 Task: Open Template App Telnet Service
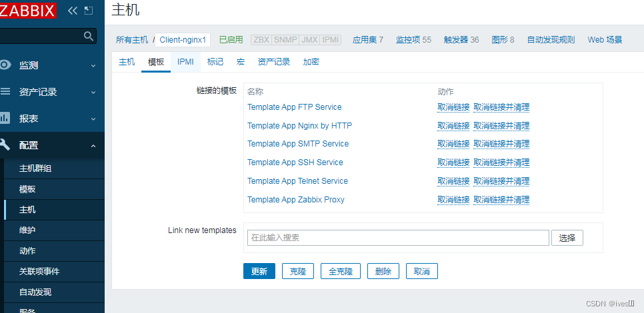pyautogui.click(x=298, y=181)
